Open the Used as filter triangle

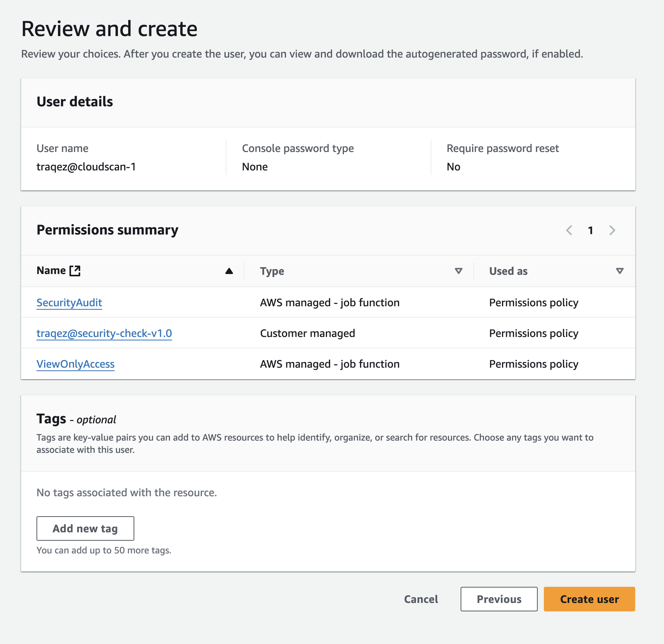pos(619,271)
